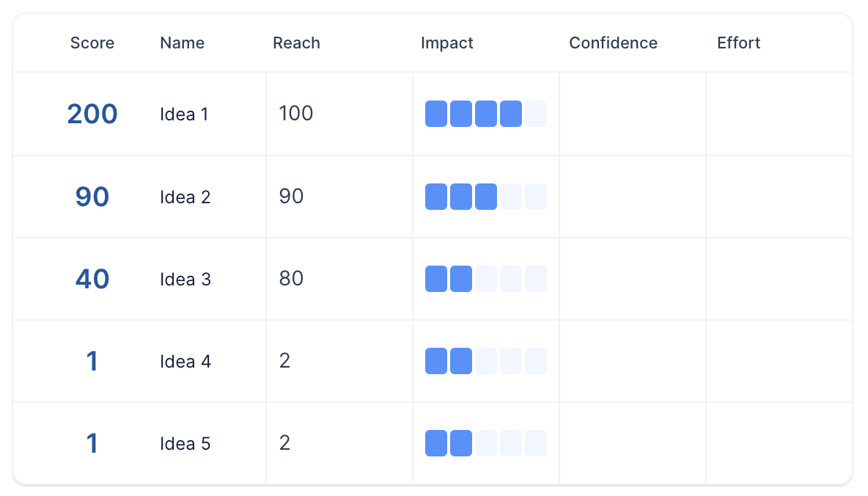This screenshot has width=868, height=496.
Task: Increase Idea 5 impact to three squares
Action: pos(486,443)
